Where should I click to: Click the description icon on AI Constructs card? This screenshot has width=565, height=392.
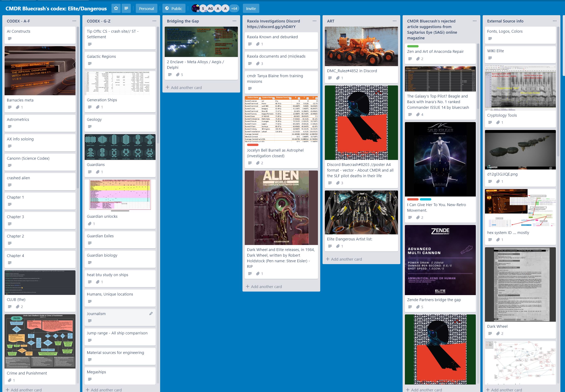pos(10,38)
